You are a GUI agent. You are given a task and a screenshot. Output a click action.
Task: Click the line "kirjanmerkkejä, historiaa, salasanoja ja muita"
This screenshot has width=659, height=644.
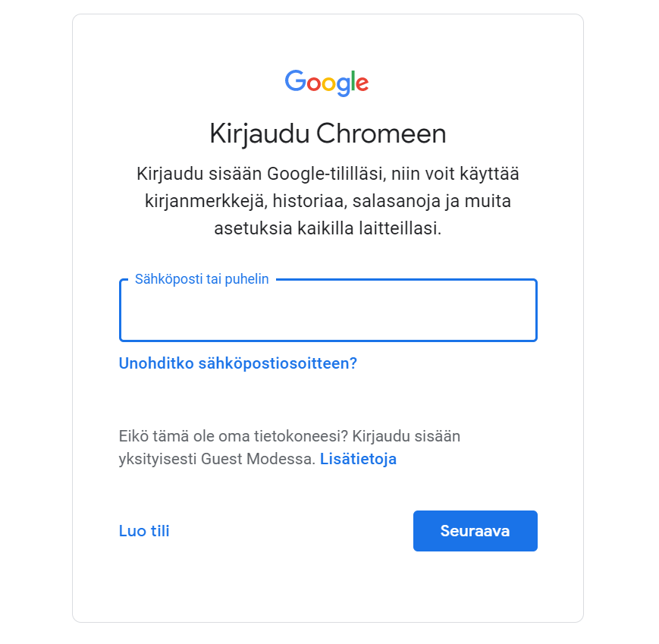[x=328, y=201]
